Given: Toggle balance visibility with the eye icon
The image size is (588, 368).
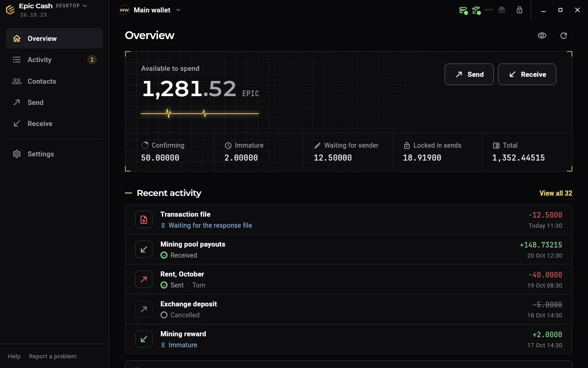Looking at the screenshot, I should [x=542, y=35].
